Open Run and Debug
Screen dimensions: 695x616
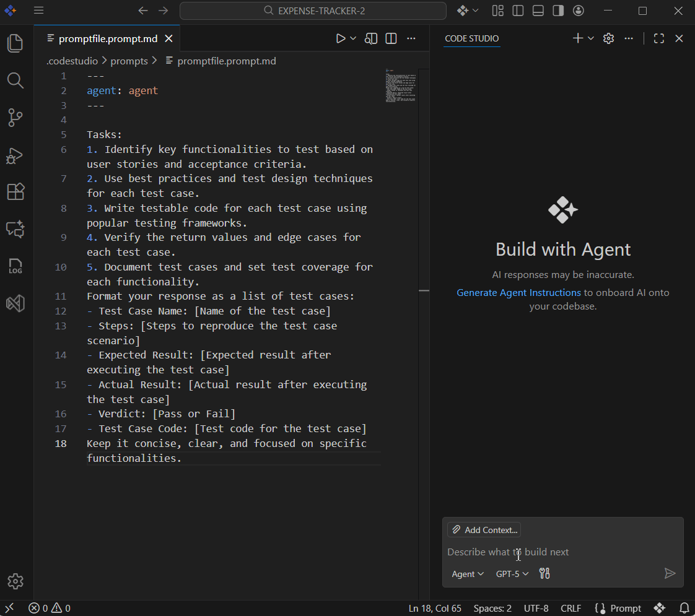point(15,156)
